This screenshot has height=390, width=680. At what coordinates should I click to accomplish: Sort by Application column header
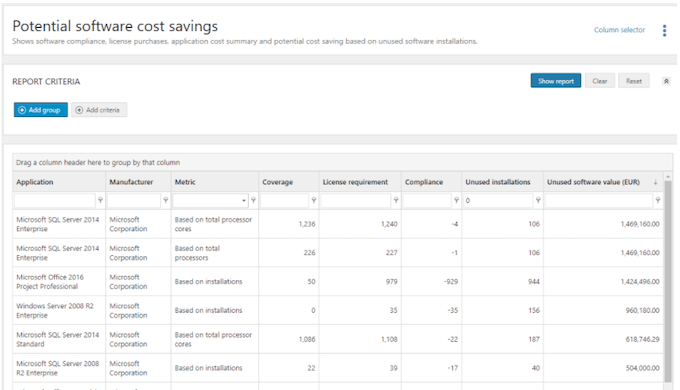point(59,182)
